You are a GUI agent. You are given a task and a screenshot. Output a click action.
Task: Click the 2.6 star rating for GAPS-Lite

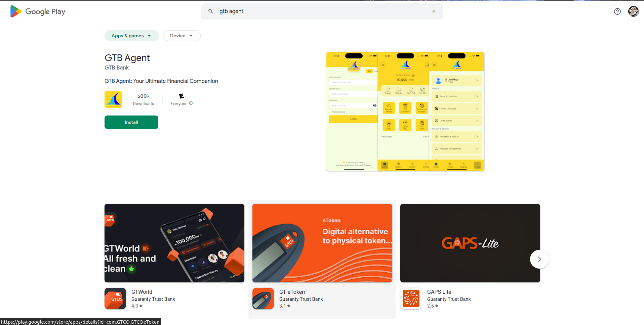coord(433,306)
